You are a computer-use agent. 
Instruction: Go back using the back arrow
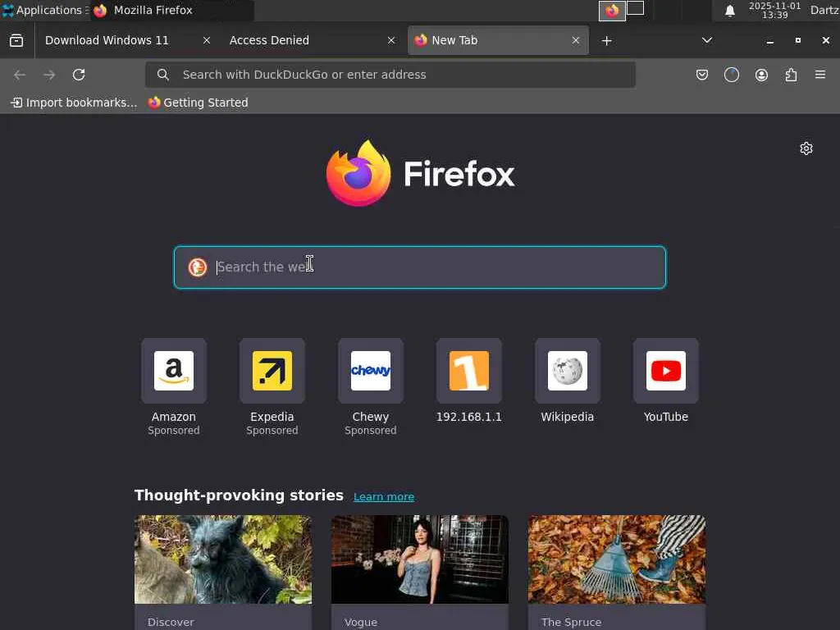pyautogui.click(x=20, y=75)
